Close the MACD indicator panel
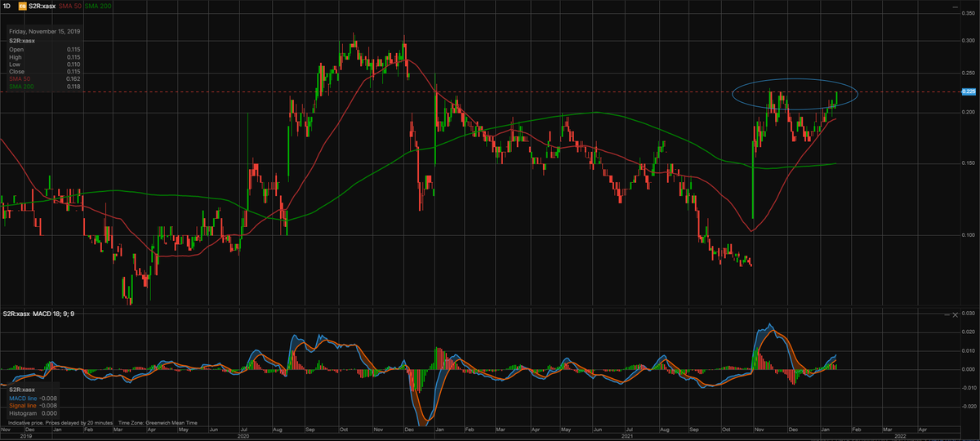The image size is (980, 441). pyautogui.click(x=955, y=314)
